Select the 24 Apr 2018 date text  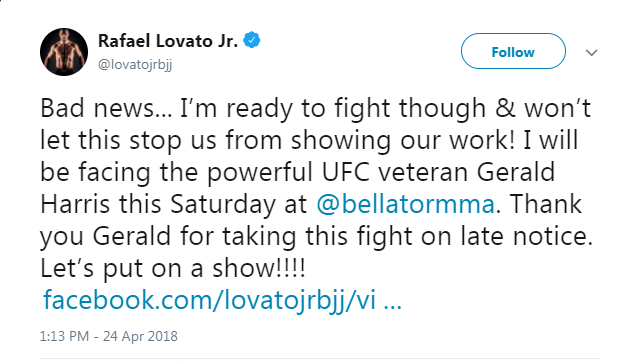tap(140, 336)
